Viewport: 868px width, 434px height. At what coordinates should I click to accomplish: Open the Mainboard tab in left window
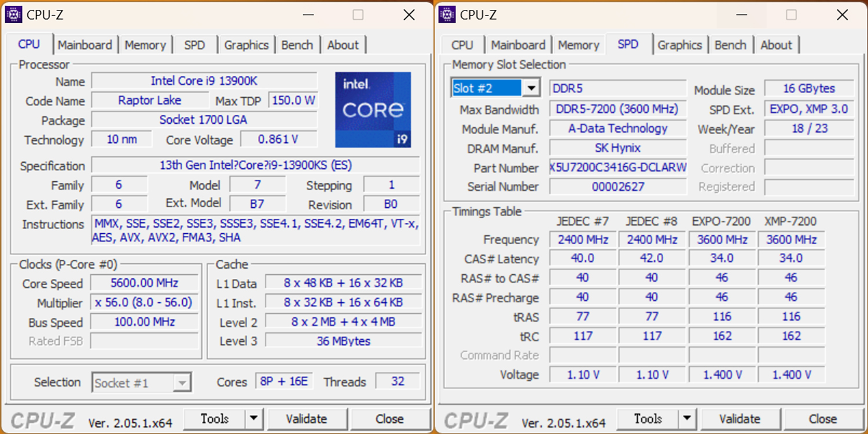pos(84,45)
